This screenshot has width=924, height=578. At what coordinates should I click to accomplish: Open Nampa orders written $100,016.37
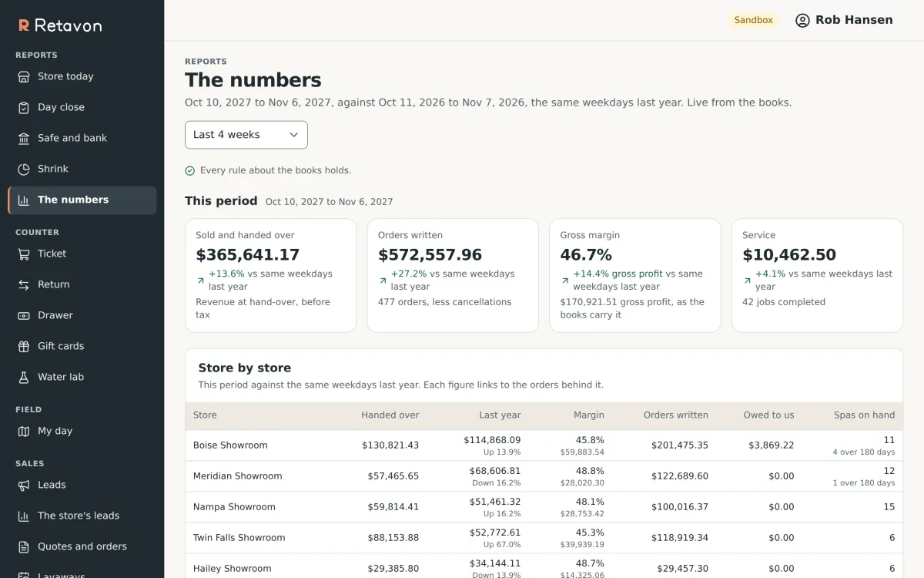(x=680, y=507)
